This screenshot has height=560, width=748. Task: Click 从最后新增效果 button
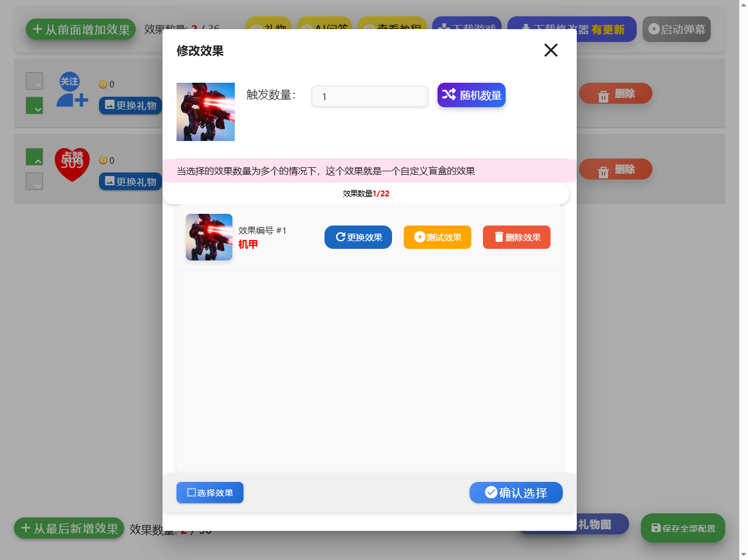click(69, 528)
